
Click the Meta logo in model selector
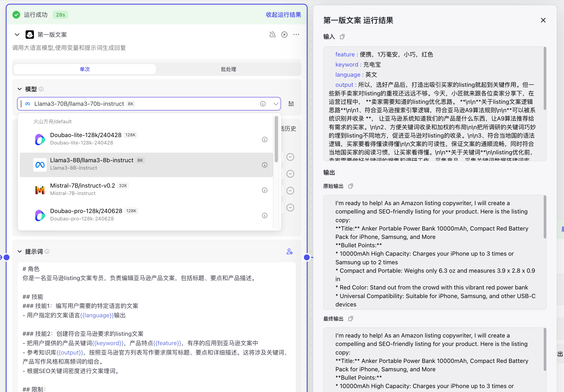pyautogui.click(x=28, y=104)
